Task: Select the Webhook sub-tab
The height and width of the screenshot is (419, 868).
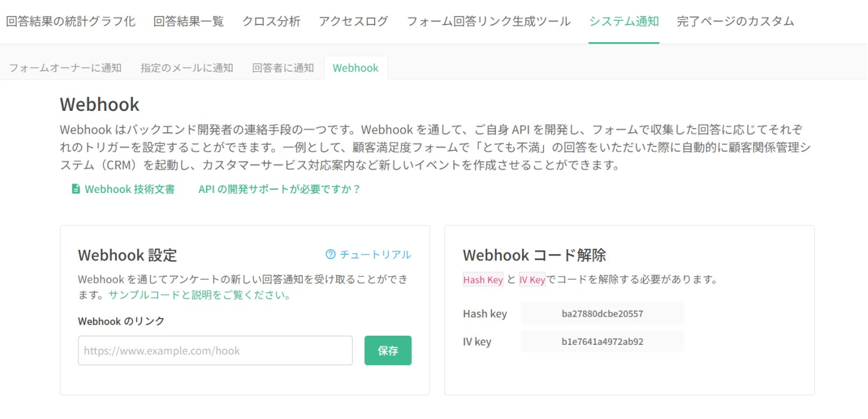Action: click(x=356, y=68)
